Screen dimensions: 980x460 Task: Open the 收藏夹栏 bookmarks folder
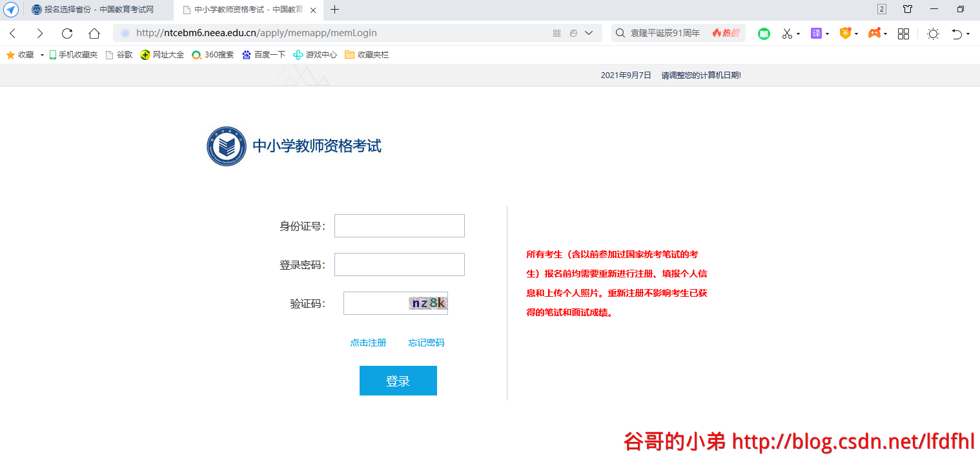pos(367,55)
